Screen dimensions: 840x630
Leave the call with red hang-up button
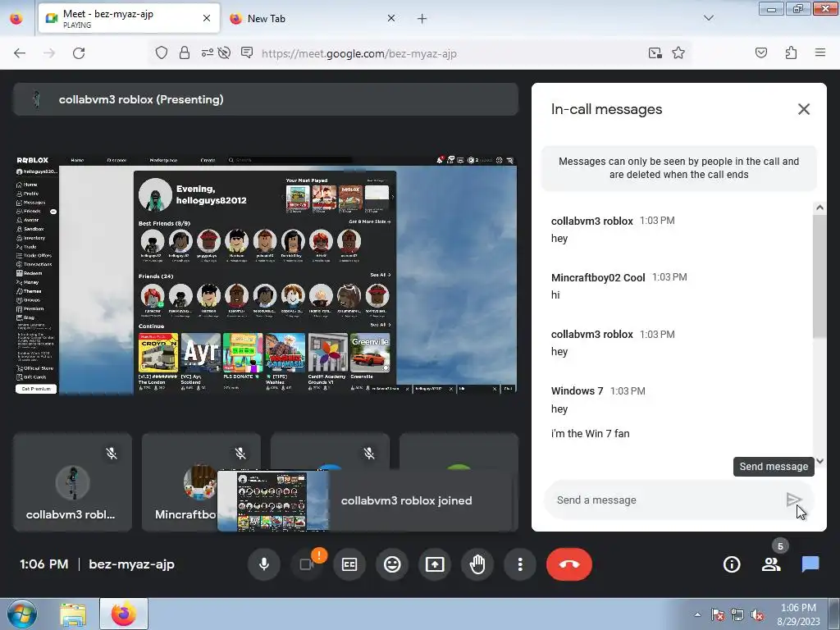pos(569,564)
